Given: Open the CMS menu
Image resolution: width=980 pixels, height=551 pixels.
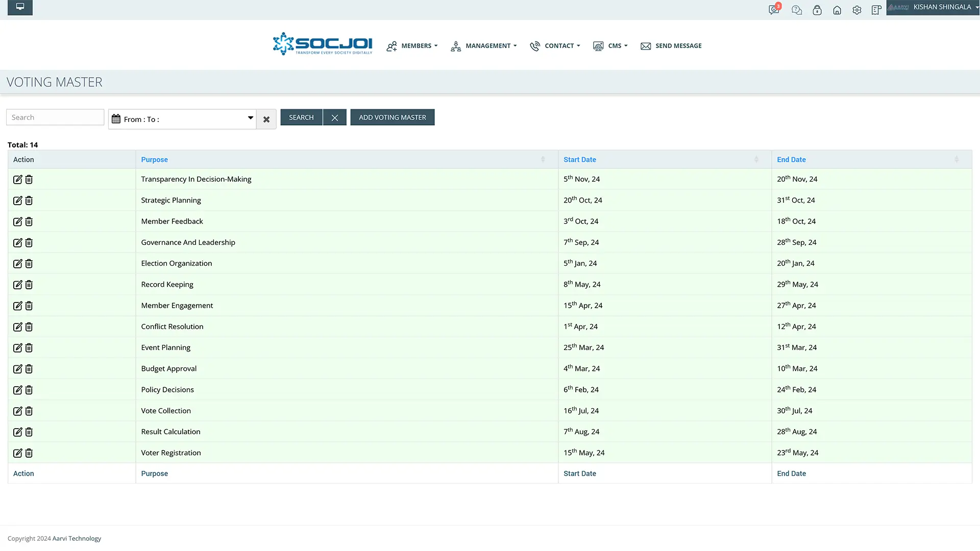Looking at the screenshot, I should 616,45.
